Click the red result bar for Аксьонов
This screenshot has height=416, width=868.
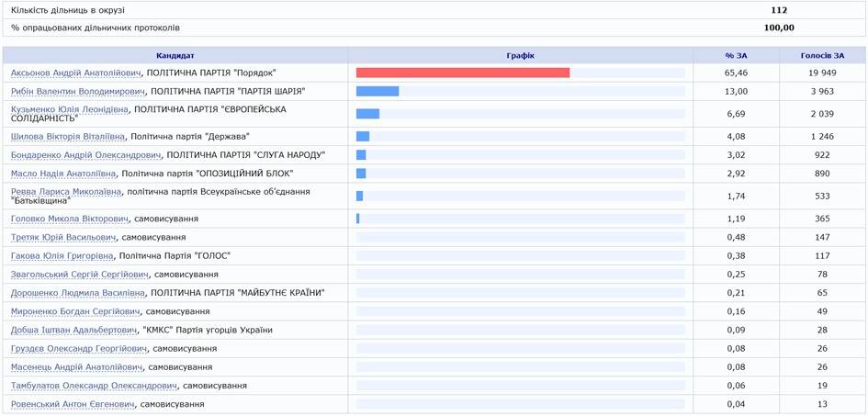click(x=463, y=73)
